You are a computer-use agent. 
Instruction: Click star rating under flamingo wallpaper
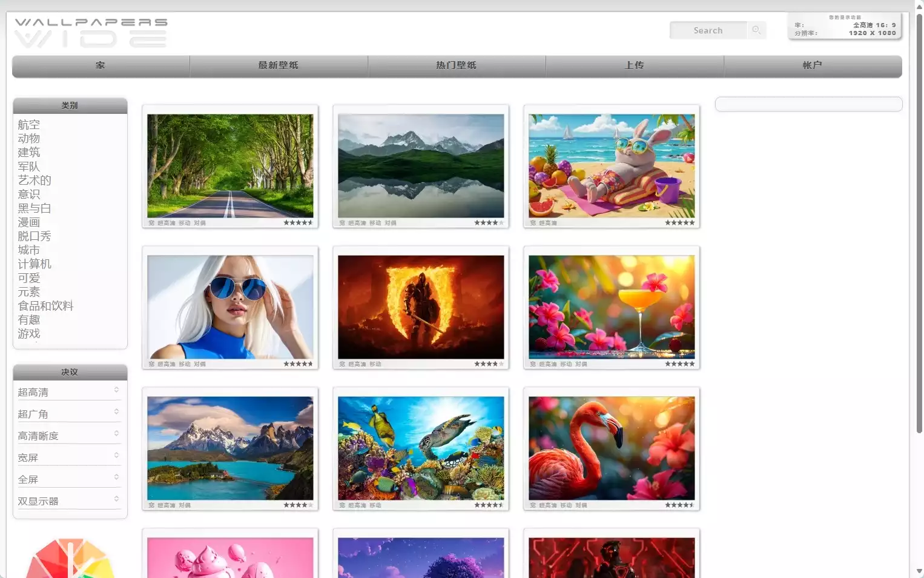(679, 505)
